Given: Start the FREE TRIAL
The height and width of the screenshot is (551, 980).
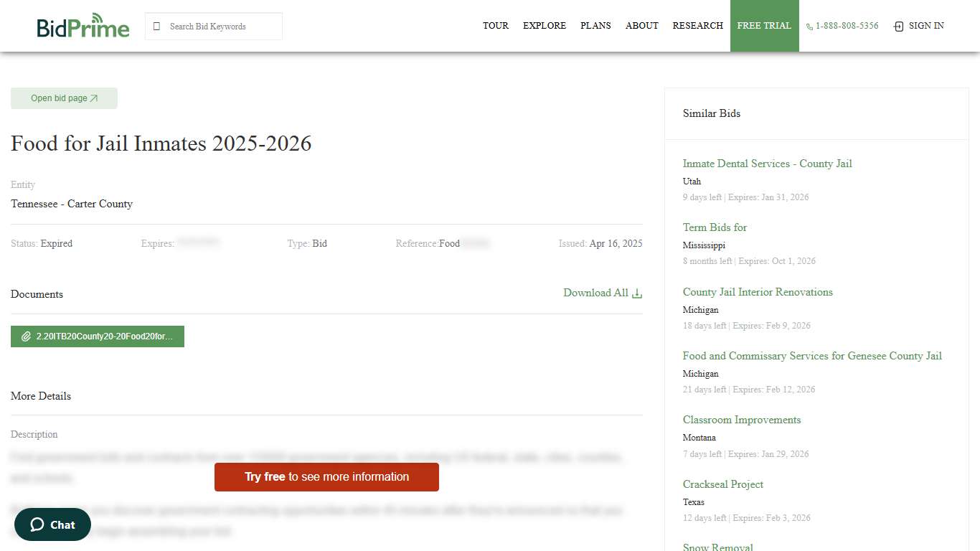Looking at the screenshot, I should coord(764,26).
